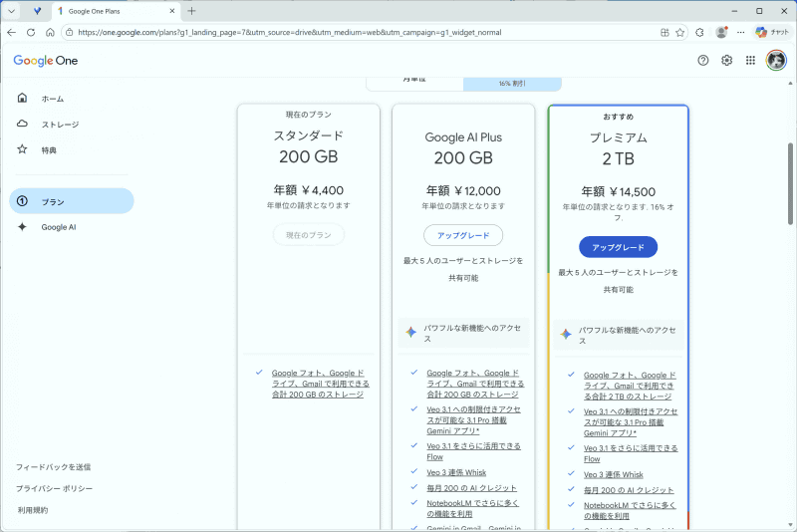797x532 pixels.
Task: Open the tab search dropdown arrow
Action: [11, 11]
